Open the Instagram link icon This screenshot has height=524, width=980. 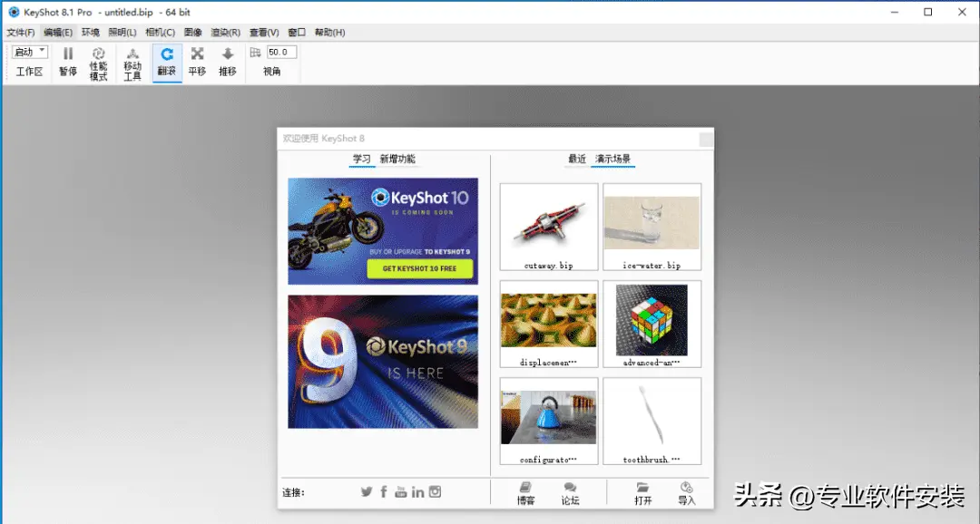(x=435, y=492)
